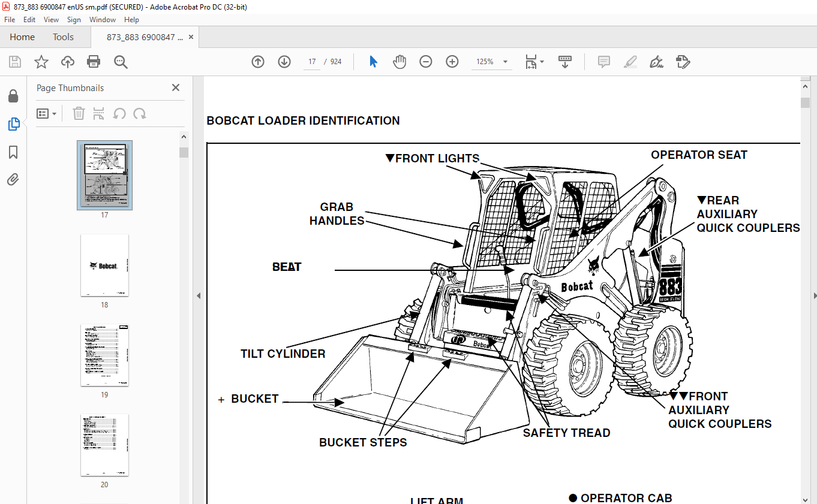This screenshot has height=504, width=817.
Task: Click the SAFETY TREAD label
Action: pos(566,433)
